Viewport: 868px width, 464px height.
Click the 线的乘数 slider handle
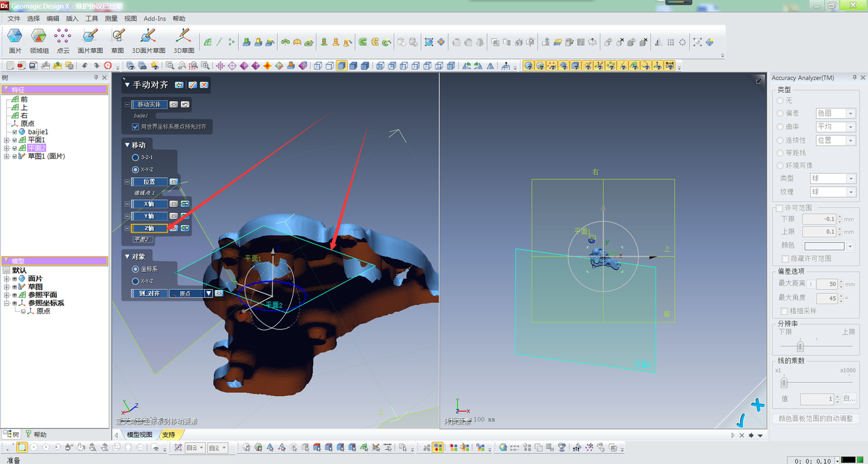784,384
